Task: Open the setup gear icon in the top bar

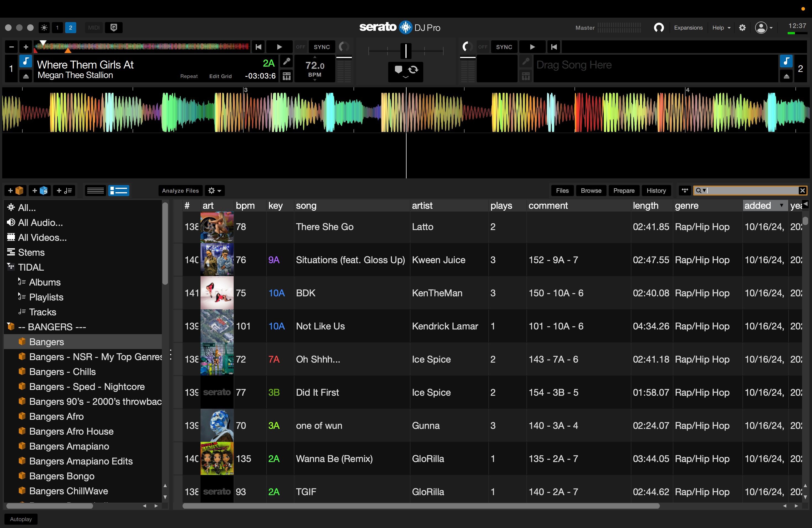Action: (x=742, y=28)
